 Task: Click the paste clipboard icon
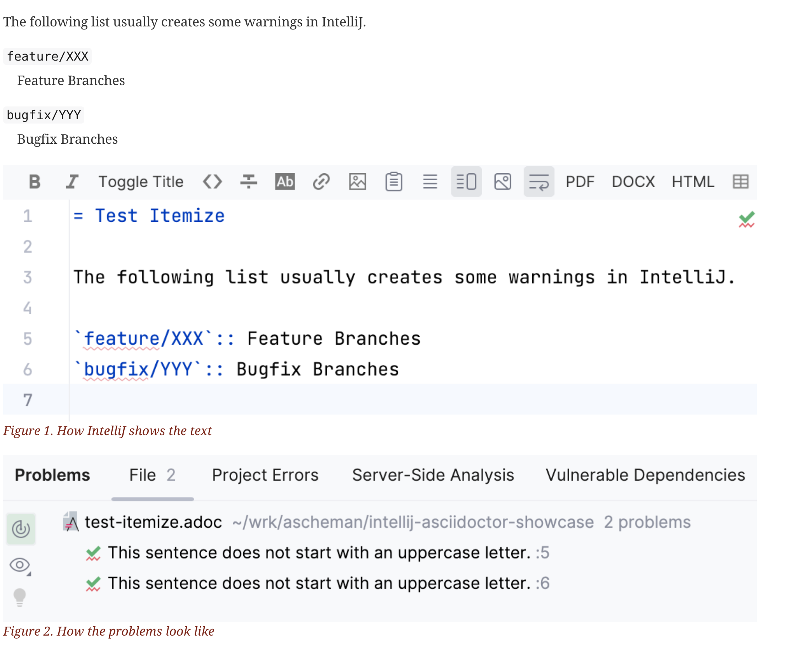[394, 181]
